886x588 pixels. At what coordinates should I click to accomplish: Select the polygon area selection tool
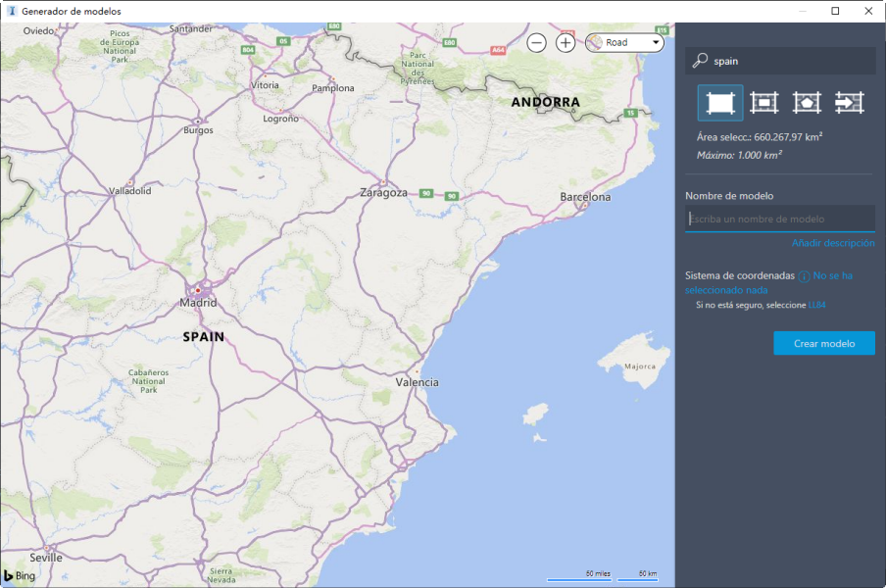coord(807,103)
